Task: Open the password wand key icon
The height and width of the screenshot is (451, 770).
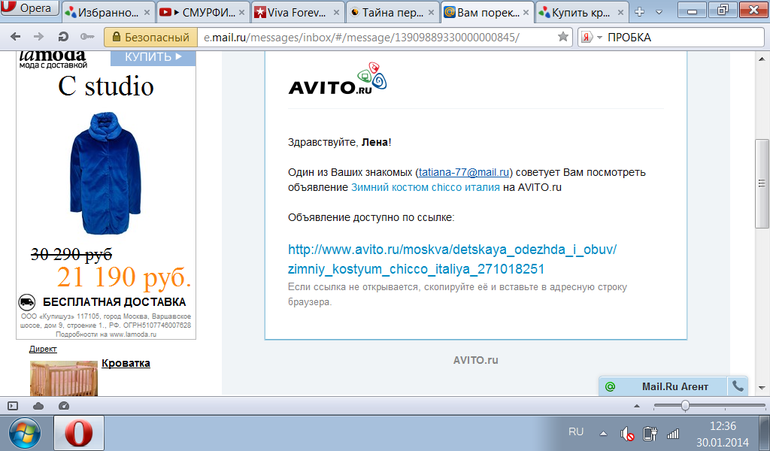Action: 87,37
